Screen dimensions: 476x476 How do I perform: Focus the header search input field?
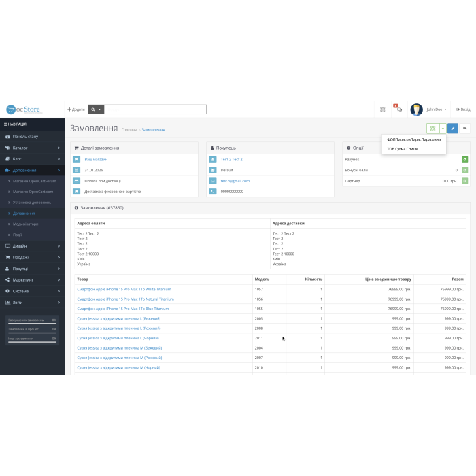point(155,109)
